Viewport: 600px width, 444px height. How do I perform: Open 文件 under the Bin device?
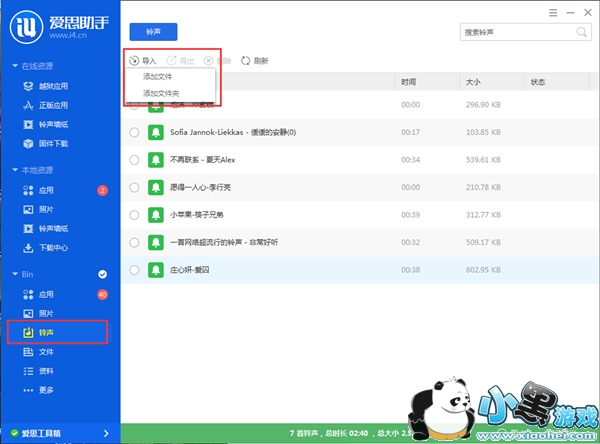38,352
